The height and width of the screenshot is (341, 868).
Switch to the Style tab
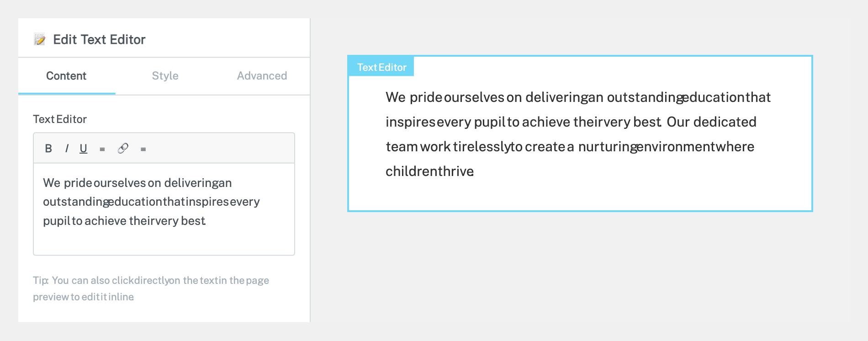coord(165,76)
